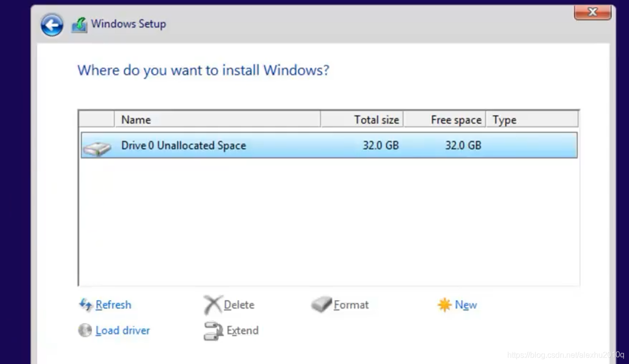Screen dimensions: 629x364
Task: Open the Refresh link
Action: pos(113,305)
